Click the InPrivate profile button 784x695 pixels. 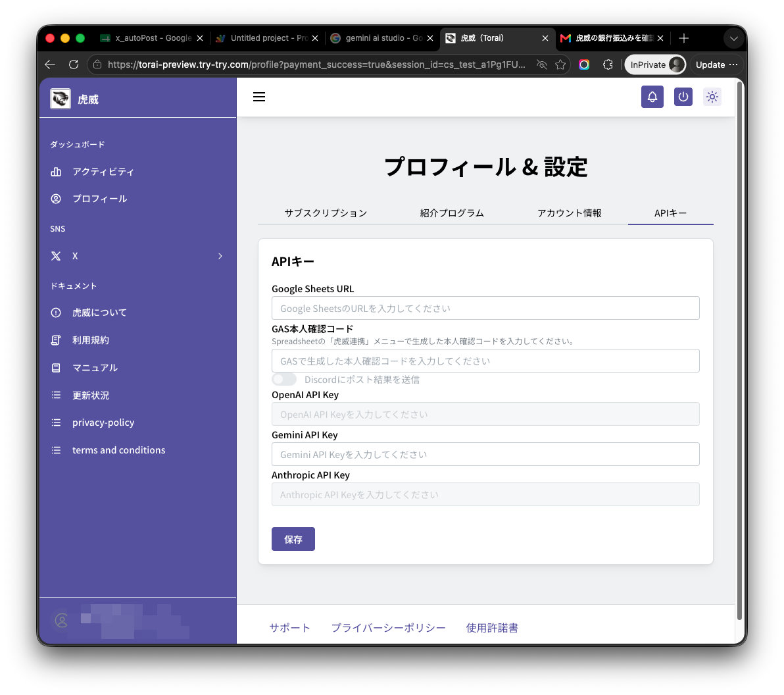pyautogui.click(x=655, y=64)
